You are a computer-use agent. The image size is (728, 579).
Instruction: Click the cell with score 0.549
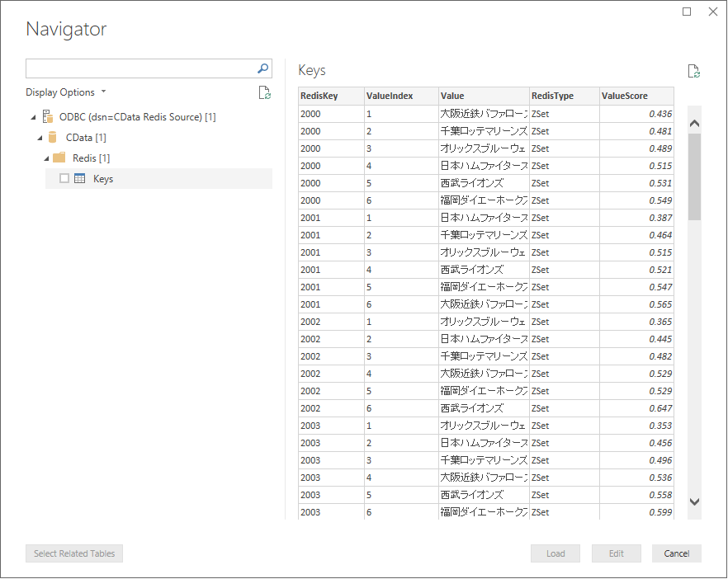tap(636, 200)
